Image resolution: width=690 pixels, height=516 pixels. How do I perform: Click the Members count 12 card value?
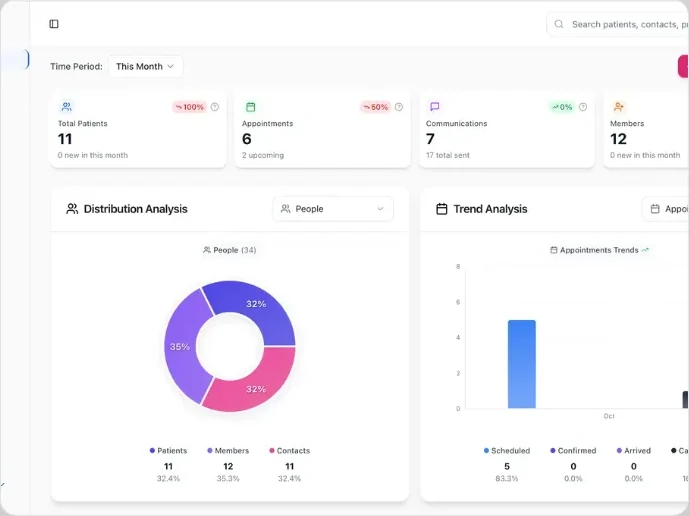pos(618,139)
